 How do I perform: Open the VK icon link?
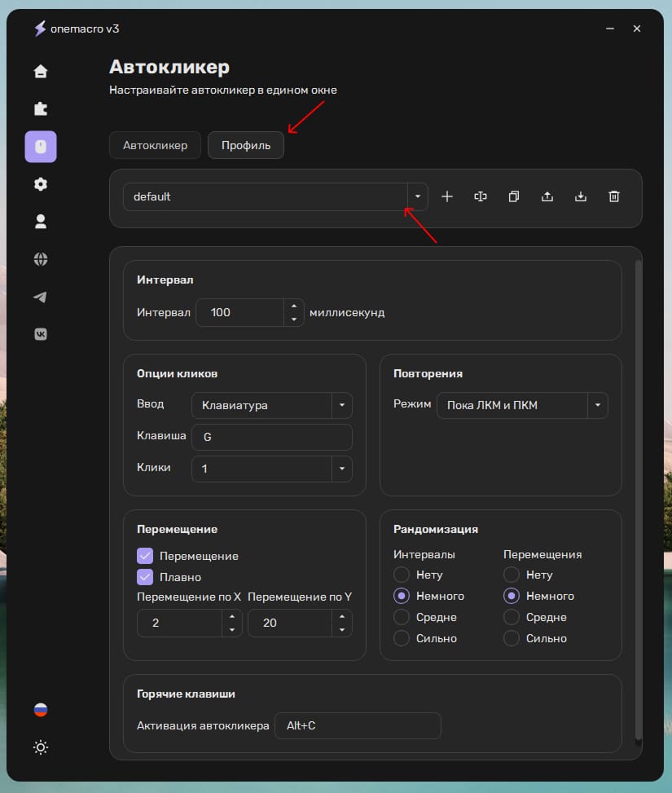coord(41,334)
